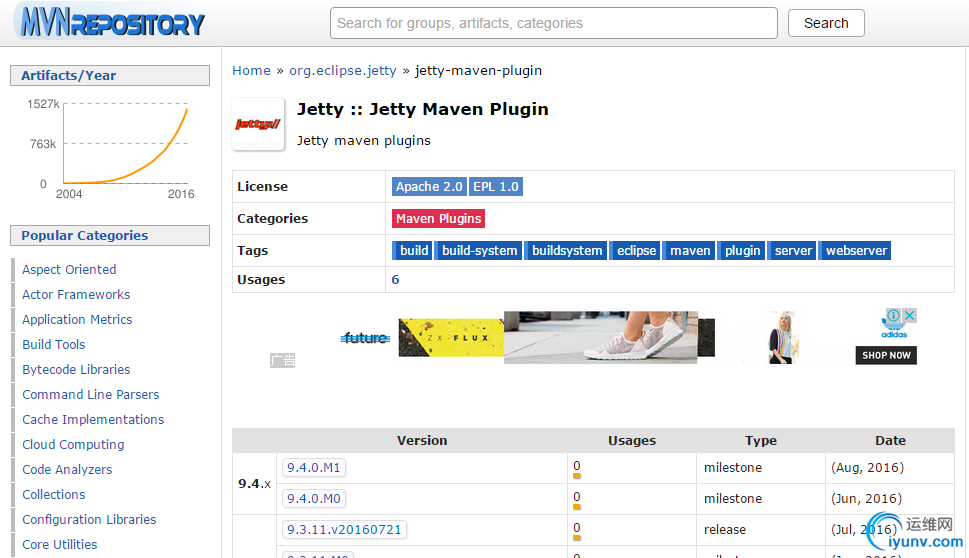Select the buildsystem tag
Screen dimensions: 969x558
click(x=567, y=250)
